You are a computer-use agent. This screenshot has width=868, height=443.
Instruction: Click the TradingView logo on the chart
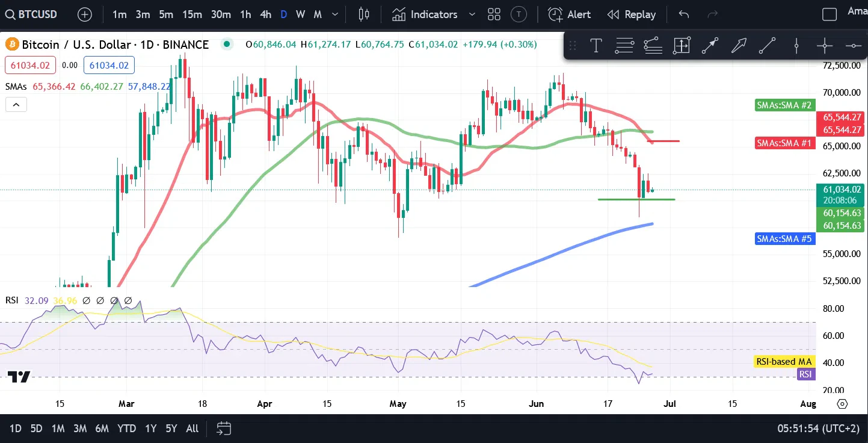(19, 377)
